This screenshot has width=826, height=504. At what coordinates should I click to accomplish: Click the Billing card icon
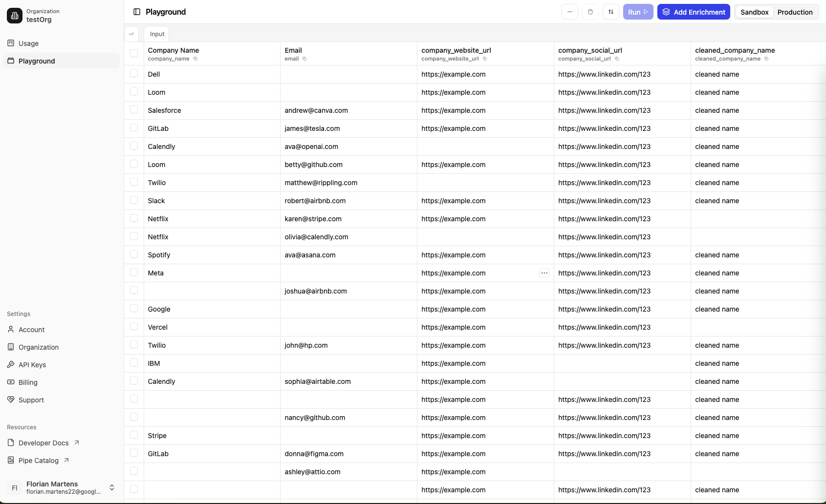(x=11, y=382)
